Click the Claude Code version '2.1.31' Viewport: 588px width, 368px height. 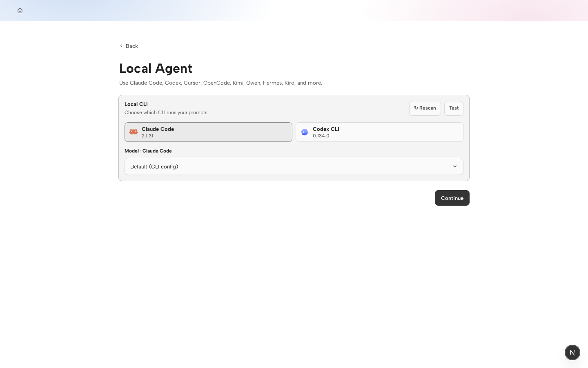click(x=147, y=136)
